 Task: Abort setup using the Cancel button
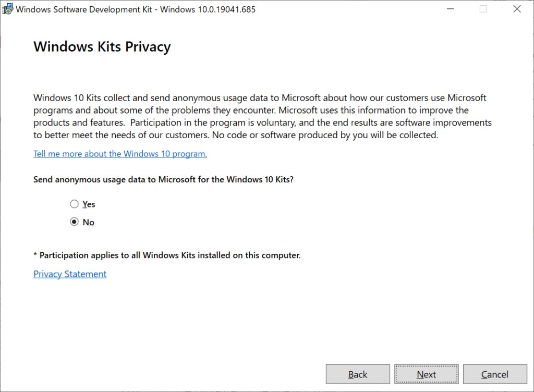[494, 374]
